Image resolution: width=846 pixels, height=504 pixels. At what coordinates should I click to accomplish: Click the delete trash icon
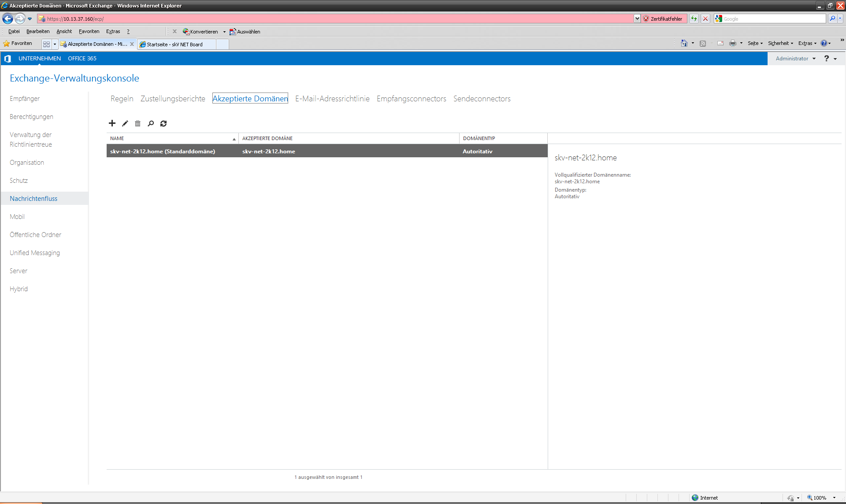[137, 123]
